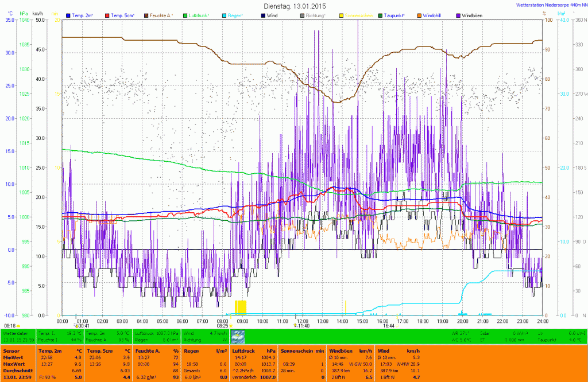This screenshot has height=382, width=588.
Task: Click the 12:00 mark on time axis
Action: click(302, 321)
